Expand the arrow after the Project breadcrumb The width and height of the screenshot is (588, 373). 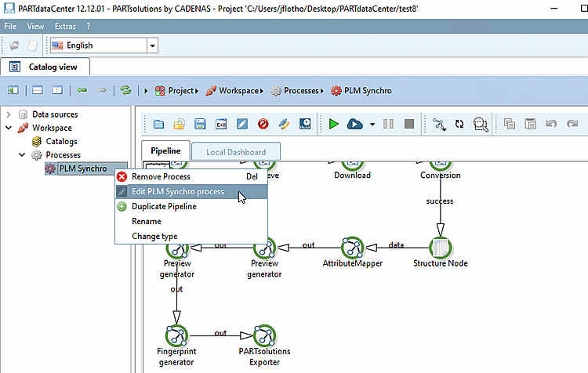point(197,91)
